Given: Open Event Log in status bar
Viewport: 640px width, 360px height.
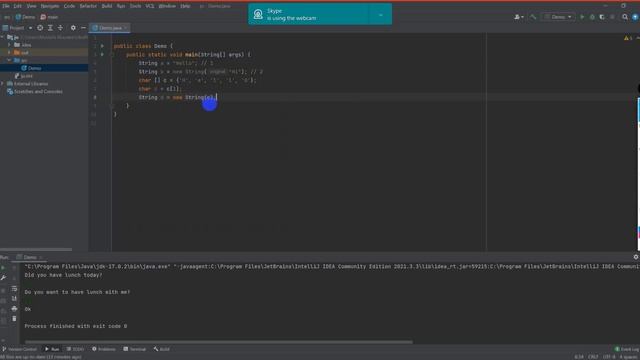Looking at the screenshot, I should (627, 349).
